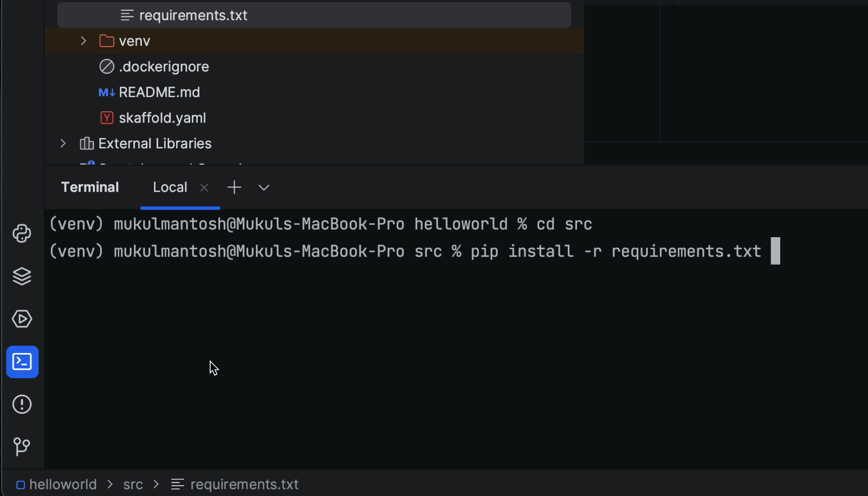Expand External Libraries

point(62,143)
